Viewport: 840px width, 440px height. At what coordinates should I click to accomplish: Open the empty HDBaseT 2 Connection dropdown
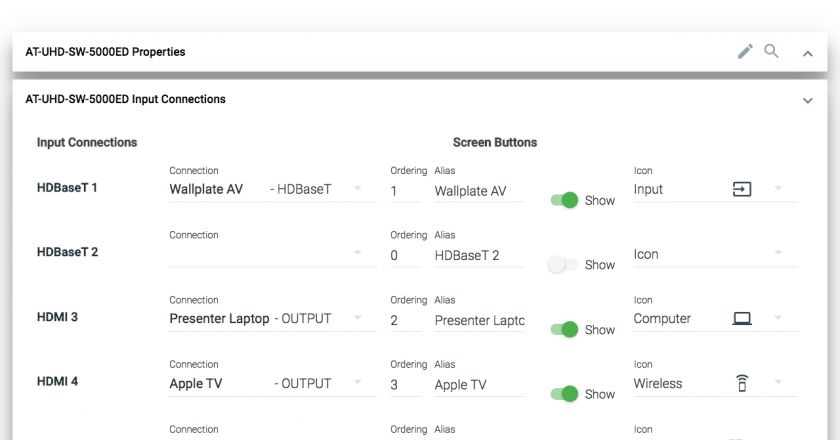click(273, 254)
